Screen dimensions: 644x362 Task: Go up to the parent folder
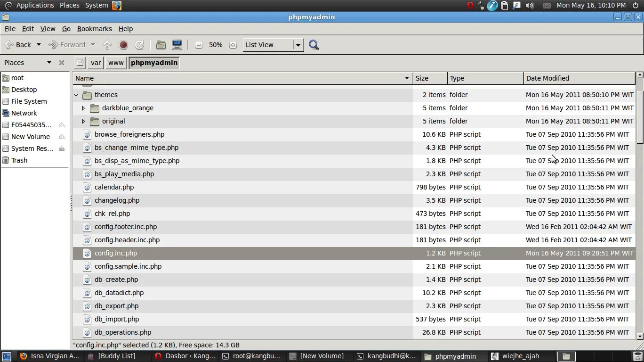[x=107, y=45]
